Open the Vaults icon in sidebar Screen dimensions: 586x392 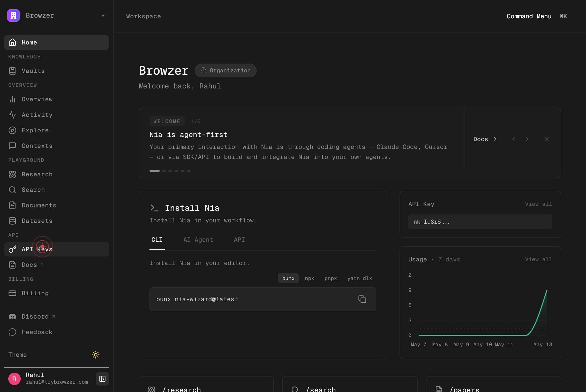click(12, 71)
